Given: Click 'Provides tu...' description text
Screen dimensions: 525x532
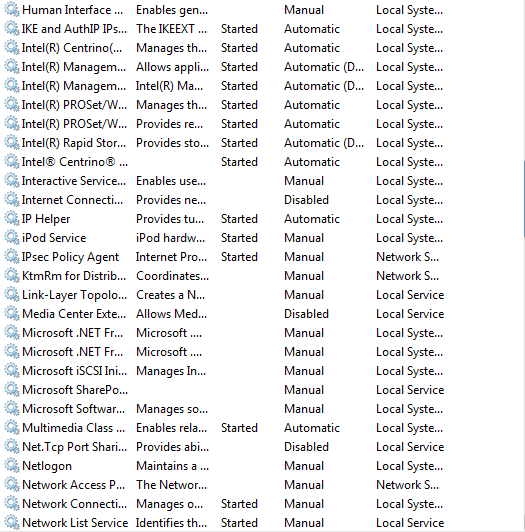Looking at the screenshot, I should (x=170, y=219).
